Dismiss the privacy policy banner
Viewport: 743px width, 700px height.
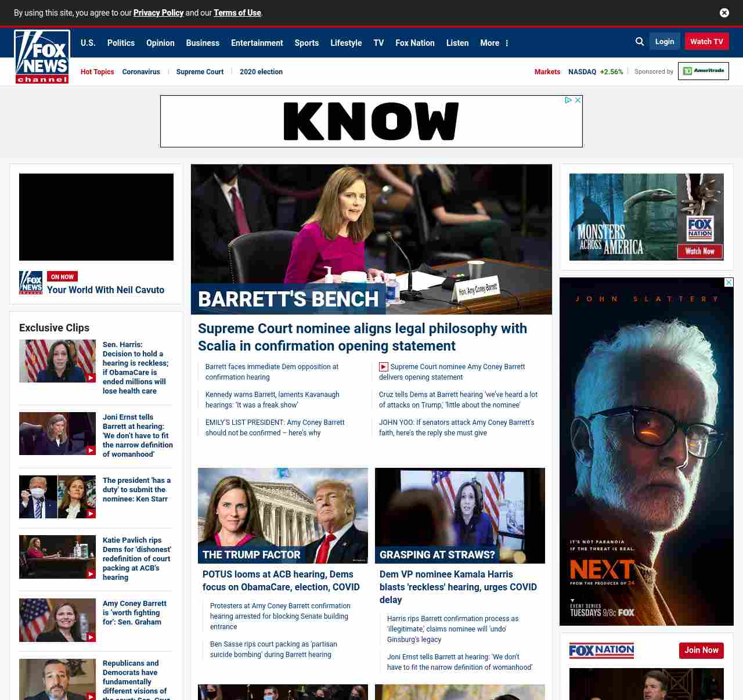[x=724, y=13]
